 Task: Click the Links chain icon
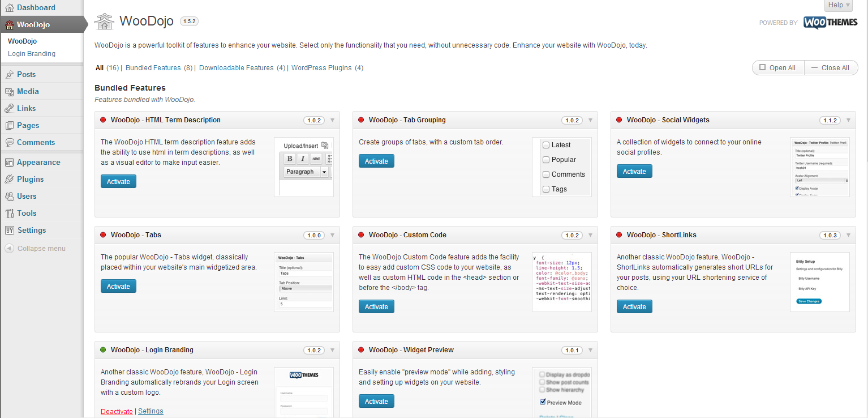tap(9, 108)
